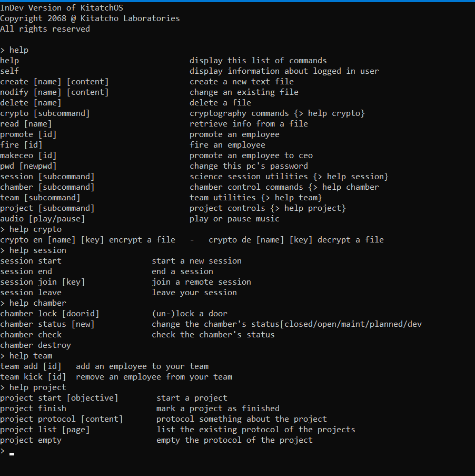Viewport: 475px width, 476px height.
Task: Click the "session join [key]" command
Action: click(x=43, y=282)
